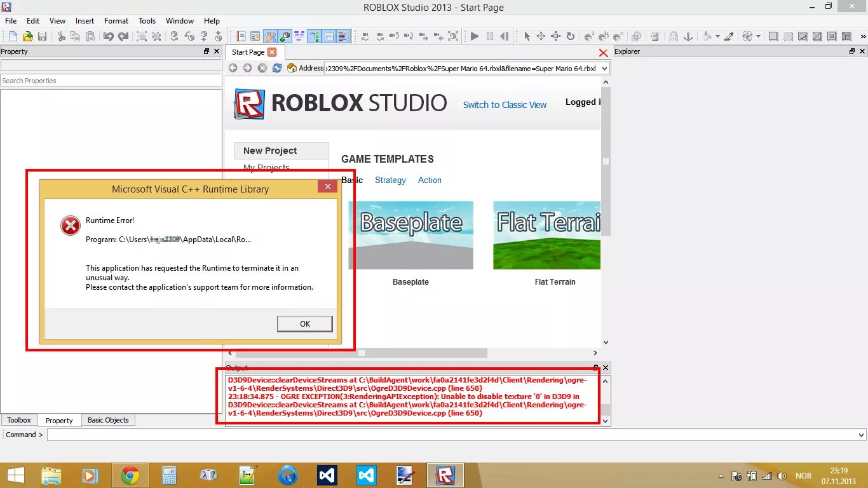Show hidden system tray icons

(721, 476)
